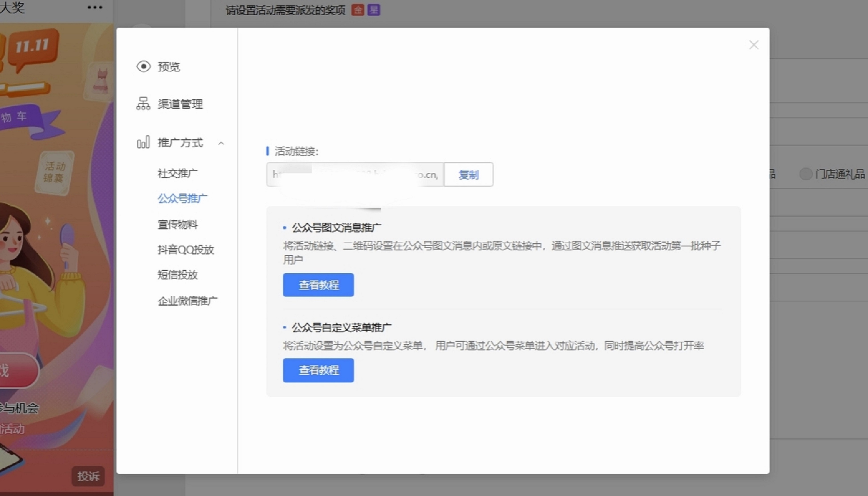
Task: Click the eye preview icon
Action: coord(143,67)
